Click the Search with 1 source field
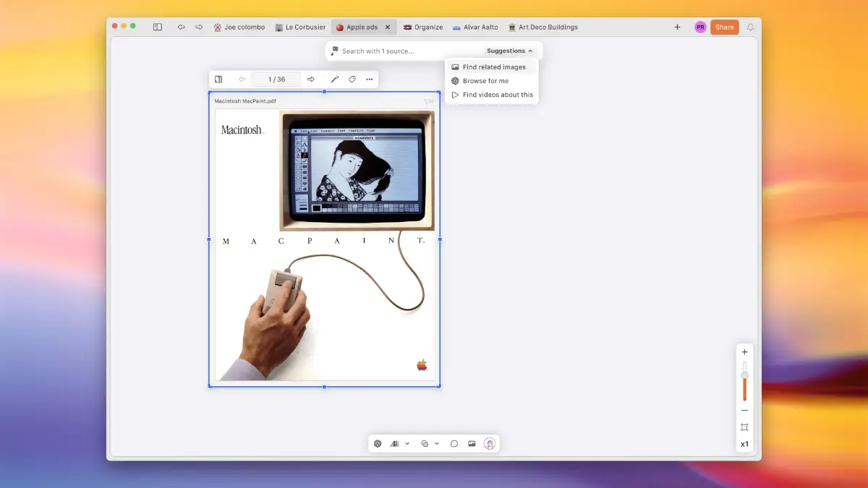This screenshot has width=868, height=488. click(x=405, y=51)
